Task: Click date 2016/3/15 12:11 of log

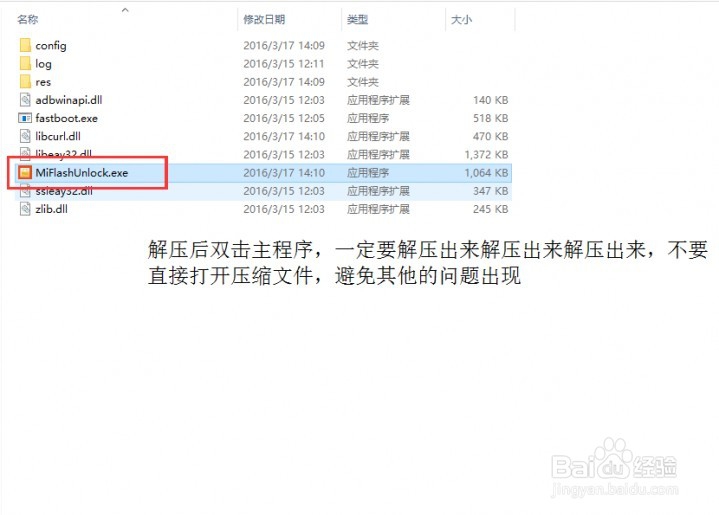Action: (284, 64)
